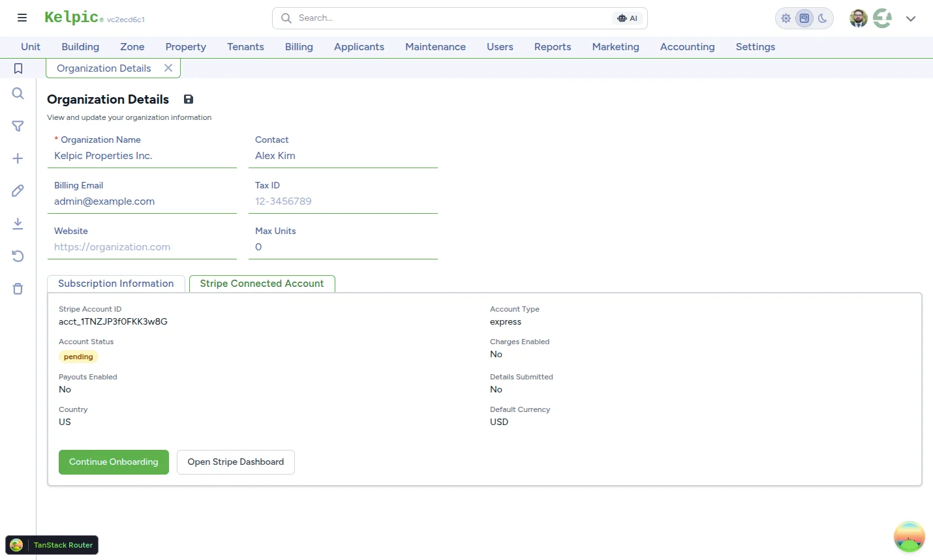Click the Continue Onboarding button

pyautogui.click(x=114, y=462)
